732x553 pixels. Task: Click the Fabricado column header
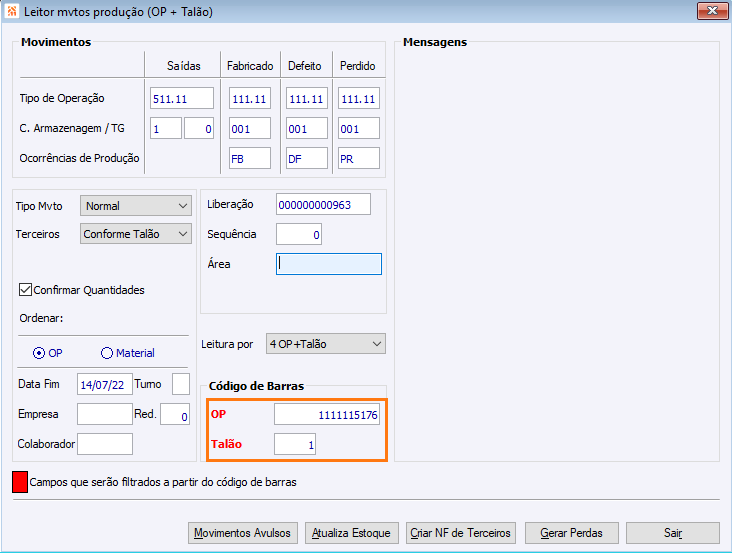[250, 66]
